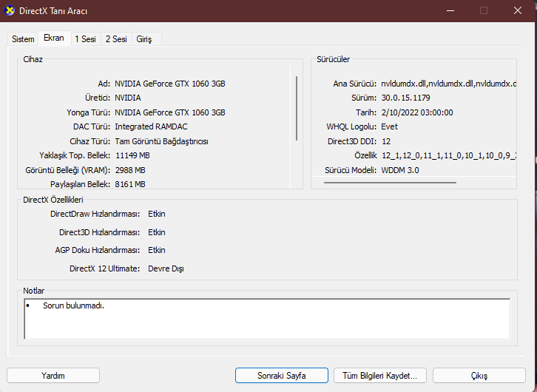Switch to the Sistem tab
The height and width of the screenshot is (392, 537).
click(x=23, y=39)
